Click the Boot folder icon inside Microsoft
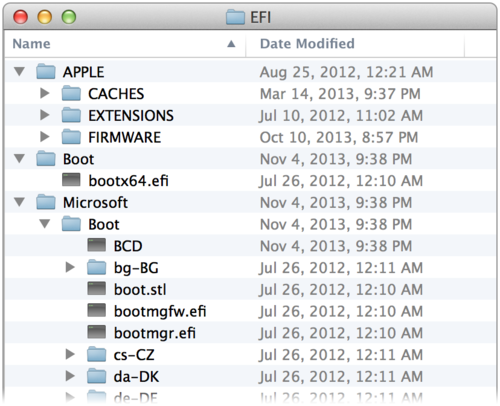The image size is (500, 406). 71,224
